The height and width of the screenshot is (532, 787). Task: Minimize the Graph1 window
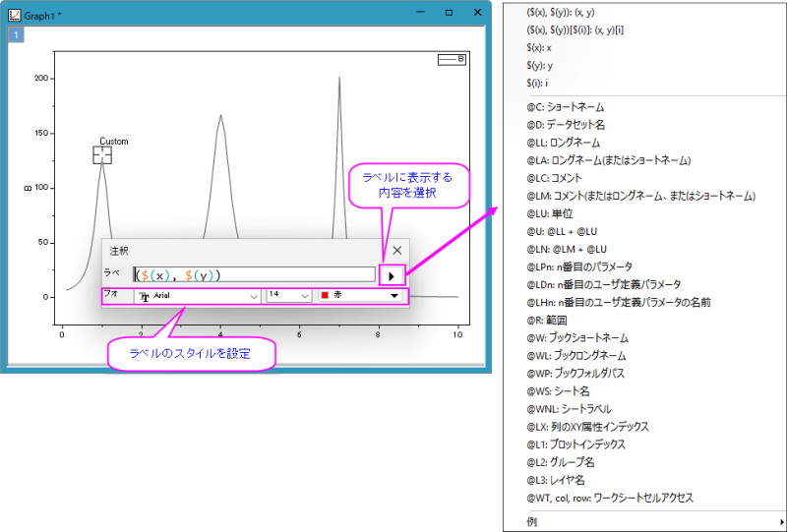[x=421, y=13]
